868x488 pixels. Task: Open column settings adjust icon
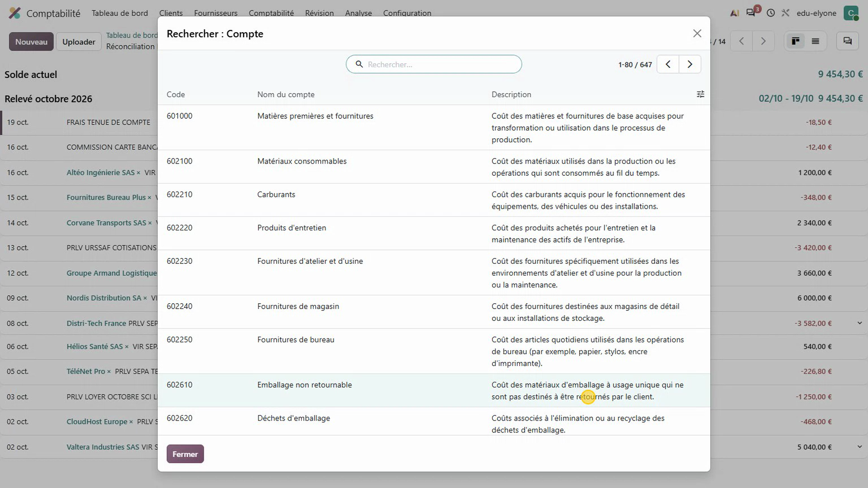700,94
